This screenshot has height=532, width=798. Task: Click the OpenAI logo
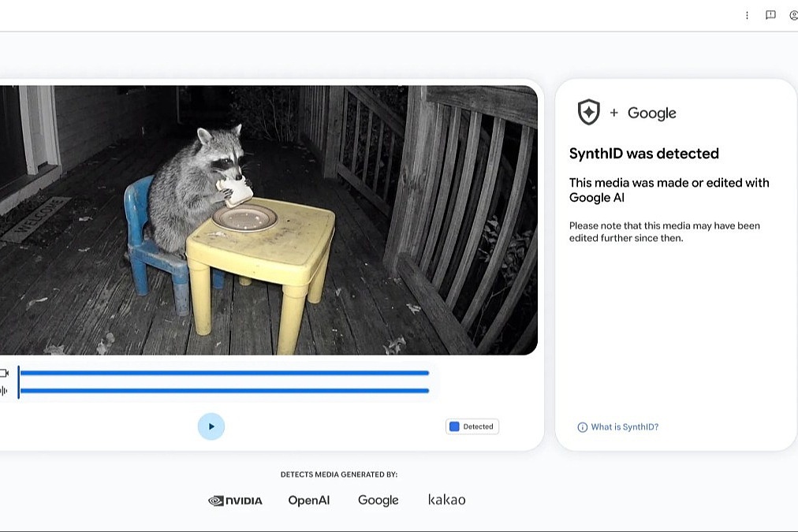309,500
